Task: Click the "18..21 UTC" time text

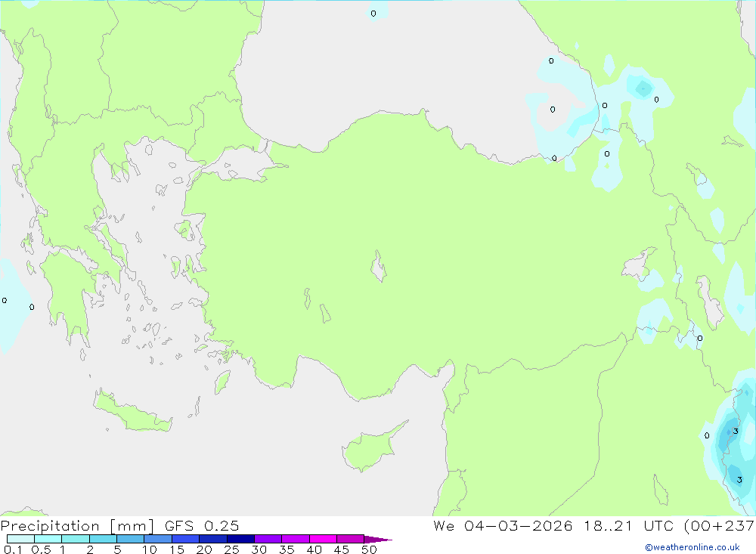Action: (x=628, y=525)
